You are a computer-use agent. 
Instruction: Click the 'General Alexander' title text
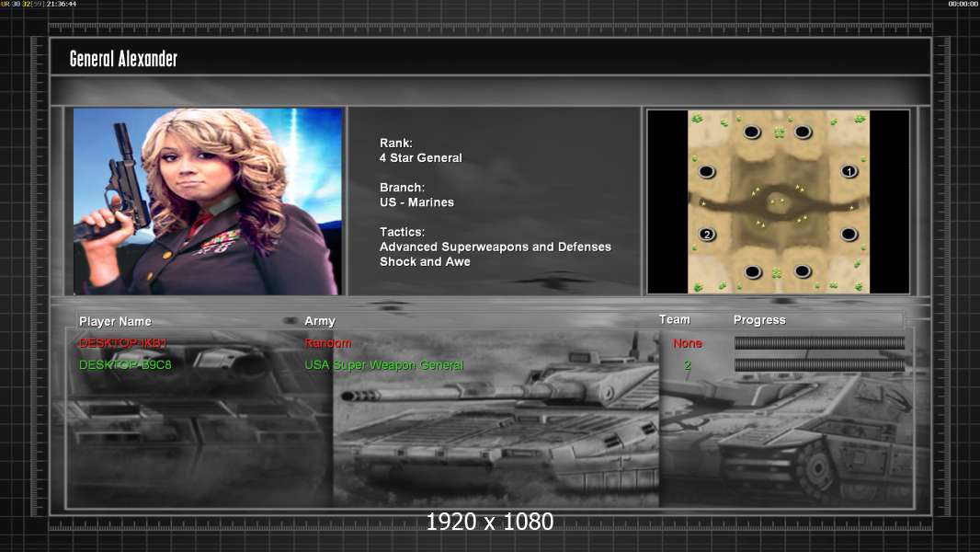click(x=123, y=59)
